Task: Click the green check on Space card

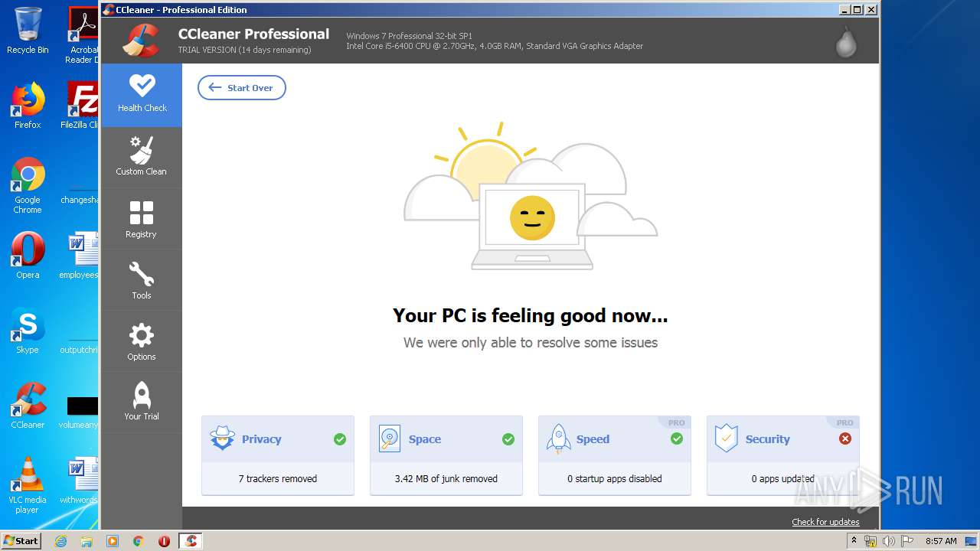Action: coord(508,439)
